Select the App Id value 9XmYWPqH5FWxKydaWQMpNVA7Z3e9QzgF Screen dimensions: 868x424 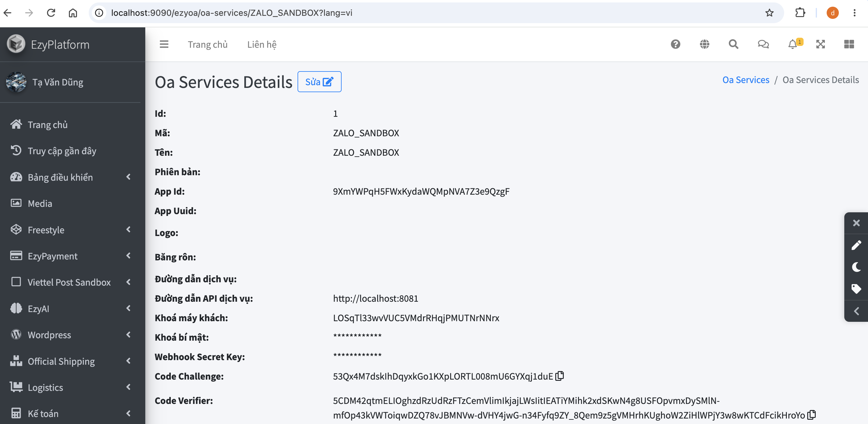[421, 191]
